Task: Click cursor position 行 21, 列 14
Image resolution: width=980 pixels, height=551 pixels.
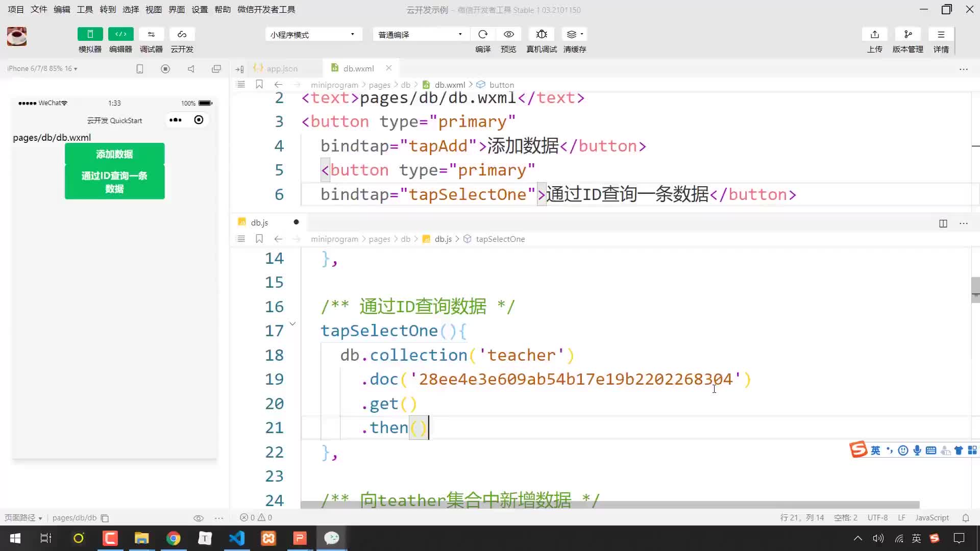Action: coord(802,518)
